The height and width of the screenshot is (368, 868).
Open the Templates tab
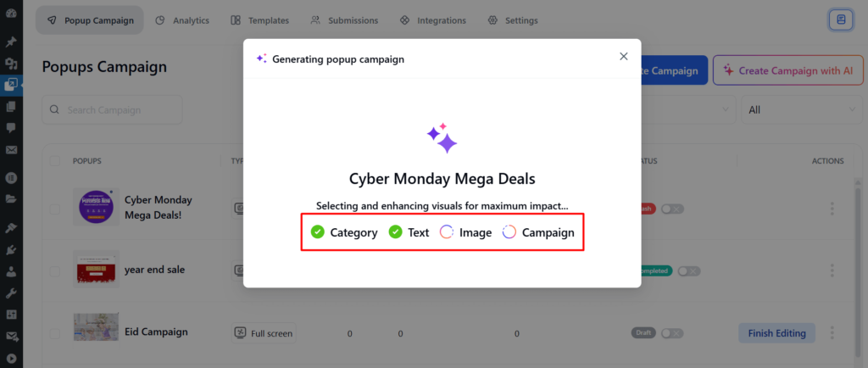(259, 20)
